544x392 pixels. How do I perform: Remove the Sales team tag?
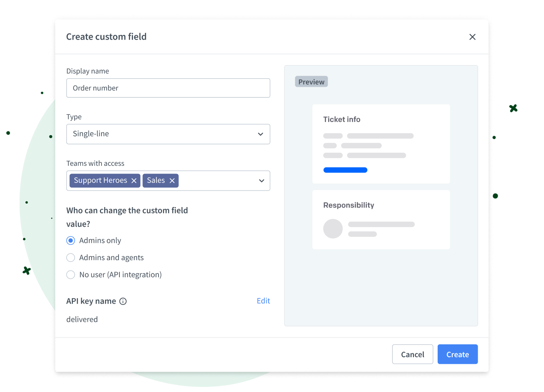coord(172,181)
